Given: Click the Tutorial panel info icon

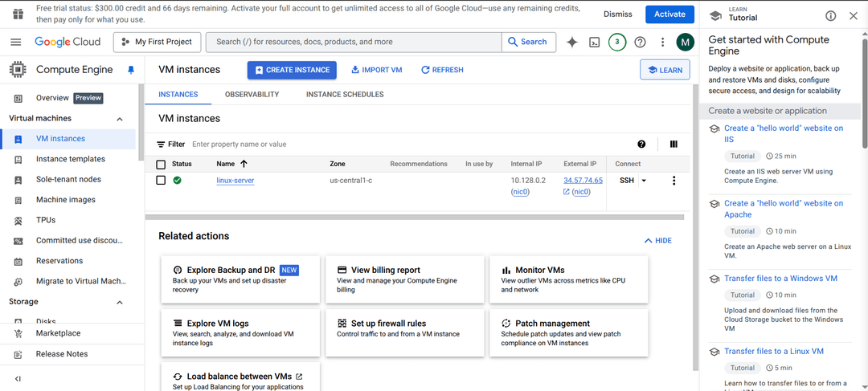Looking at the screenshot, I should [x=831, y=16].
